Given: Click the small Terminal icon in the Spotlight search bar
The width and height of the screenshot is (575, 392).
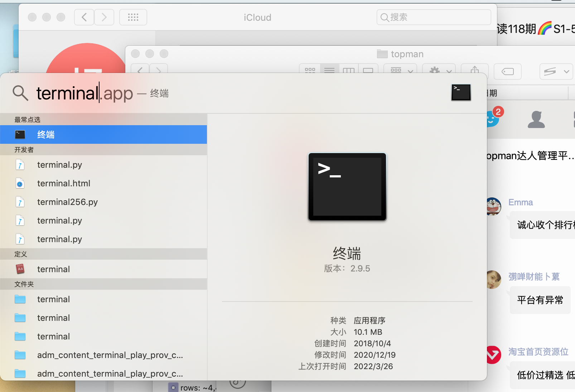Looking at the screenshot, I should coord(461,93).
